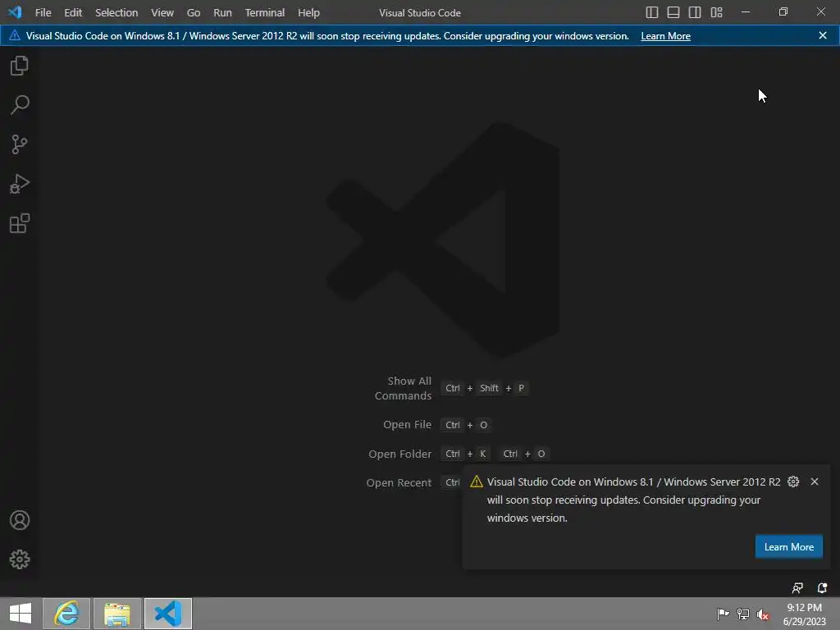Open the Edit menu
840x630 pixels.
[x=73, y=12]
